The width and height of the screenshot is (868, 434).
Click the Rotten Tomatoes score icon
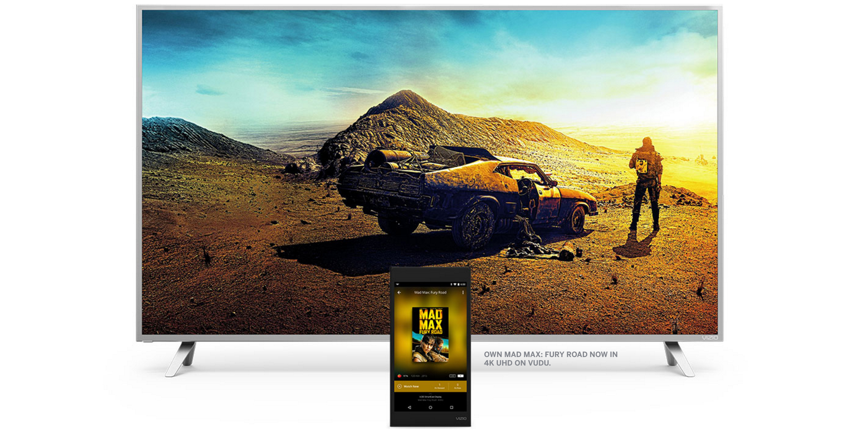(399, 376)
